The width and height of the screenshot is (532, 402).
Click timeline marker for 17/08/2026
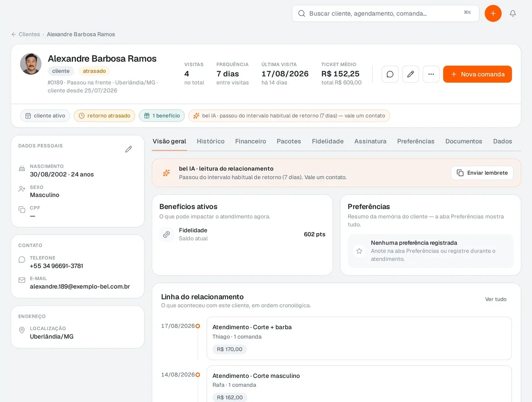tap(198, 326)
